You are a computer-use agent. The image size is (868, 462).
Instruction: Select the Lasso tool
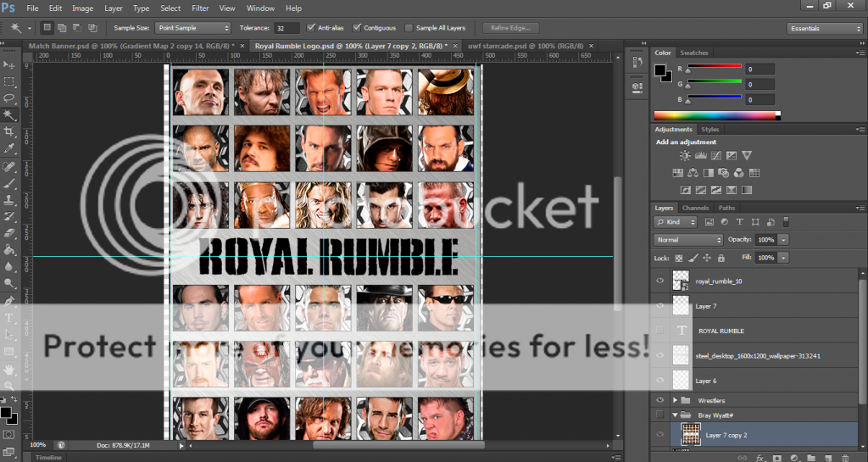click(x=9, y=98)
